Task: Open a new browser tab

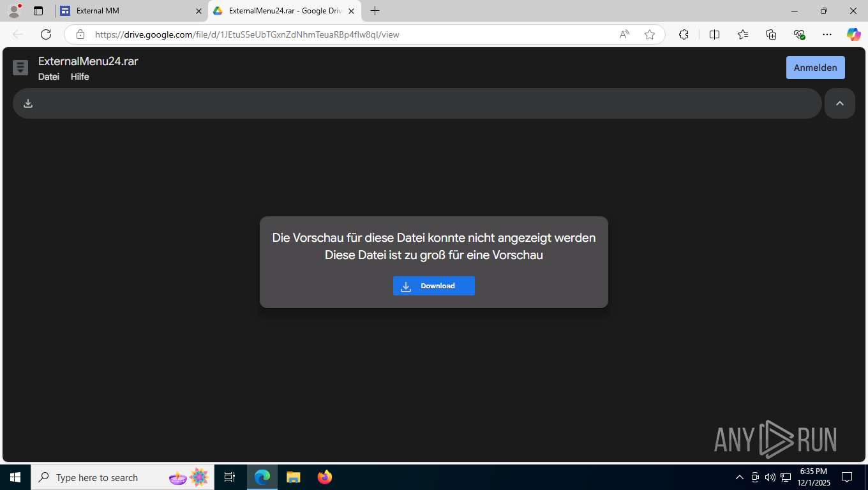Action: click(375, 11)
